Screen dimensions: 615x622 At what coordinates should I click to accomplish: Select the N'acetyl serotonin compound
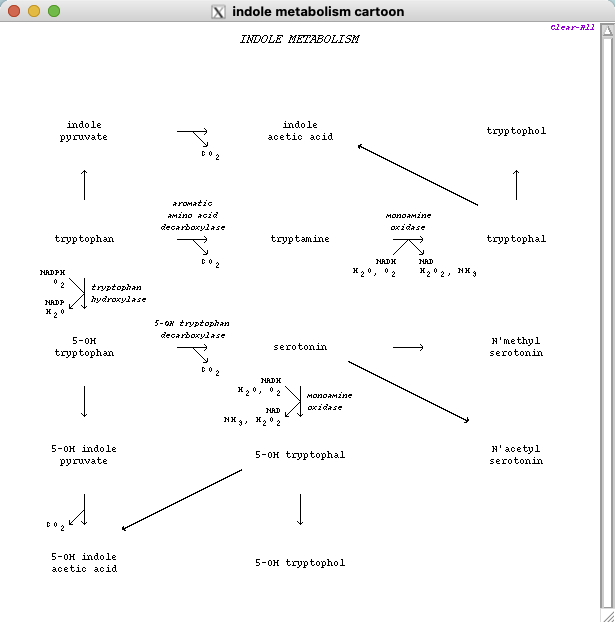click(516, 455)
